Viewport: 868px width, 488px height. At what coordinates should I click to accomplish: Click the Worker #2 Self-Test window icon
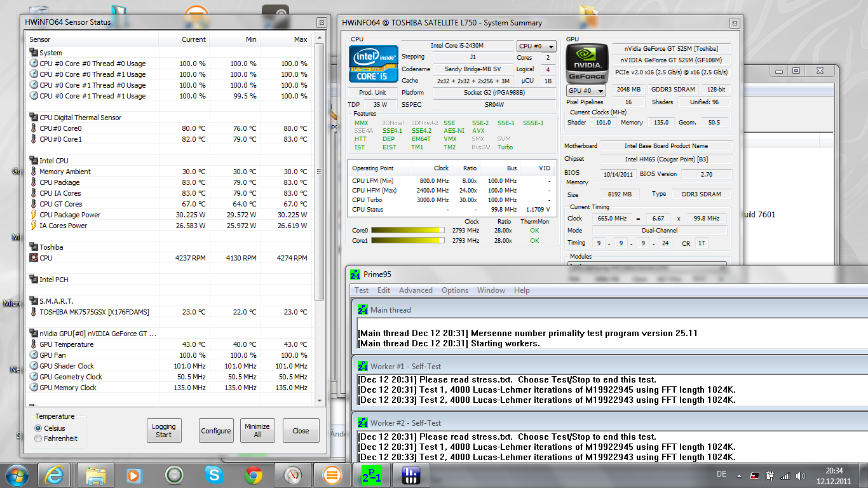362,423
